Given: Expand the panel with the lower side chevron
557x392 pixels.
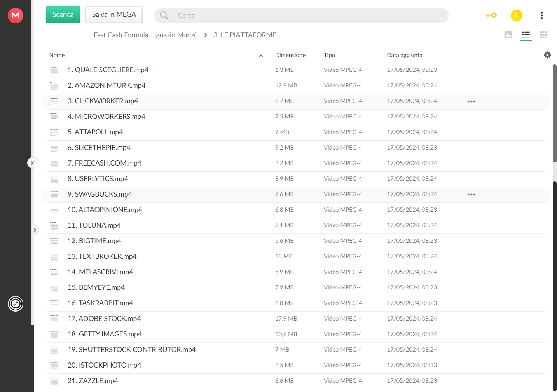Looking at the screenshot, I should click(35, 230).
